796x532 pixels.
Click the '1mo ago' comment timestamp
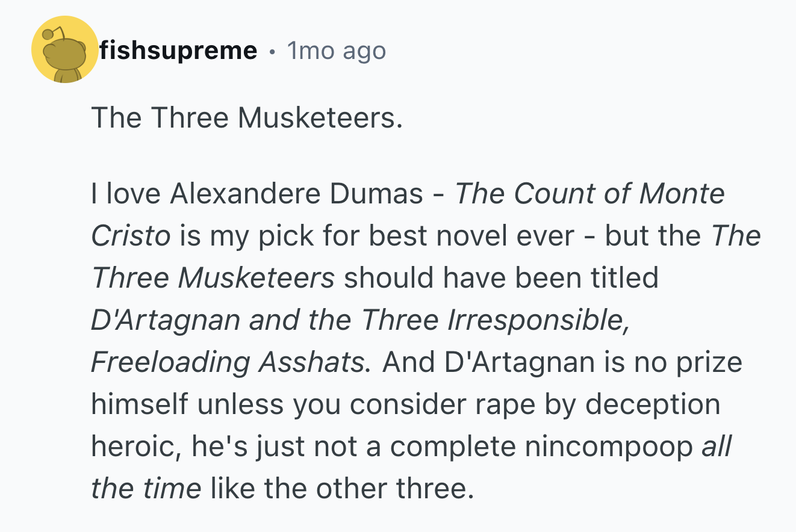click(x=336, y=51)
